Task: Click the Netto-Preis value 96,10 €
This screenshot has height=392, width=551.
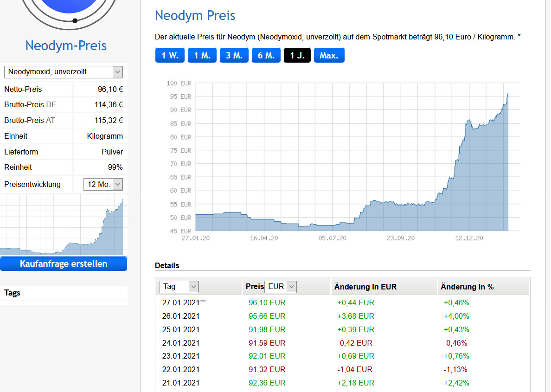Action: pyautogui.click(x=110, y=89)
